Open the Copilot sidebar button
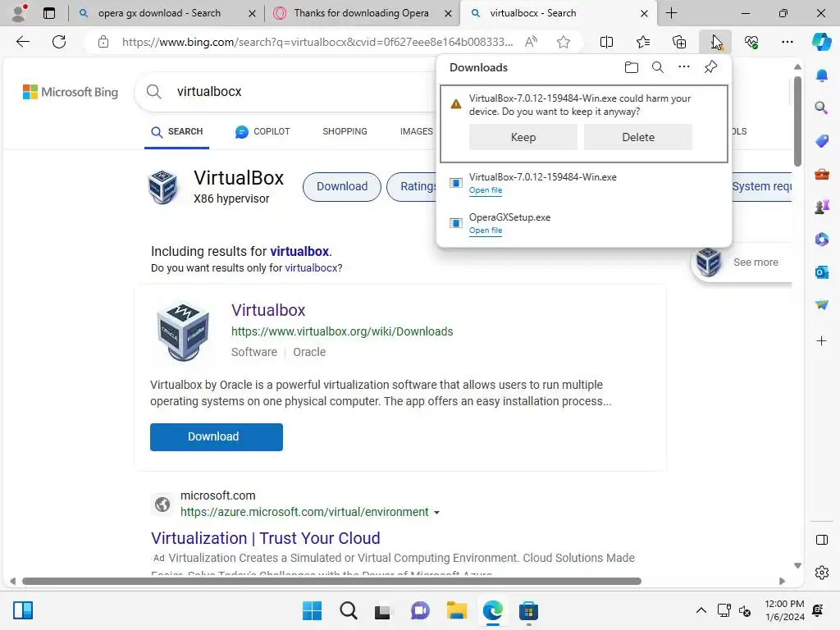The height and width of the screenshot is (630, 840). click(x=821, y=42)
